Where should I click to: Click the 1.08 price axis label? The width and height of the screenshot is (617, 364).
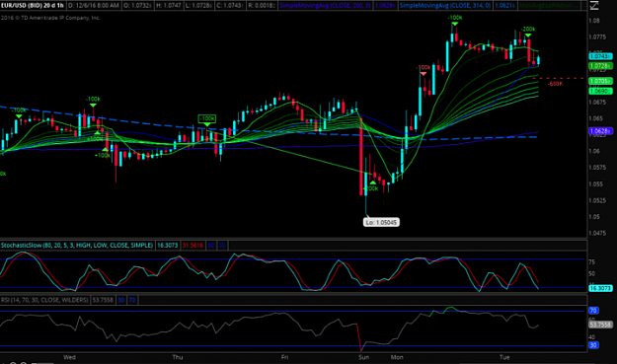[x=594, y=21]
